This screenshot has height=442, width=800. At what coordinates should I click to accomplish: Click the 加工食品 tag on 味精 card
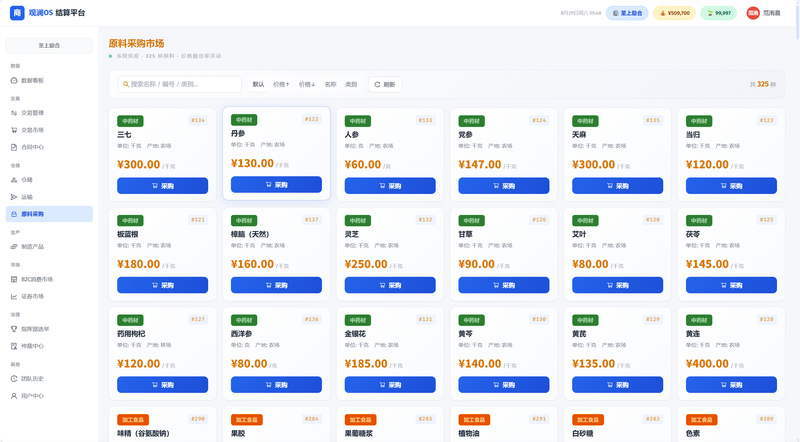[x=133, y=420]
